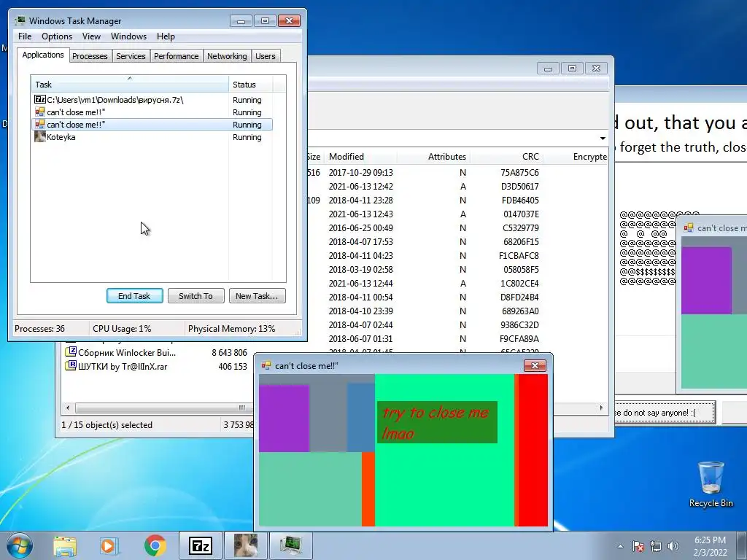Image resolution: width=747 pixels, height=560 pixels.
Task: Click End Task button
Action: 134,296
